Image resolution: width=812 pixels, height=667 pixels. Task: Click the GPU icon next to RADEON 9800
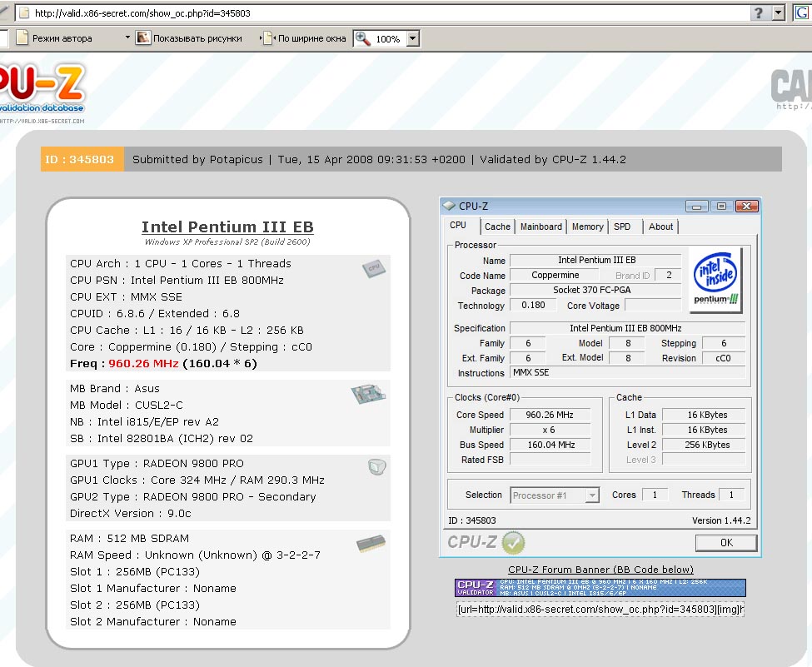[x=377, y=466]
